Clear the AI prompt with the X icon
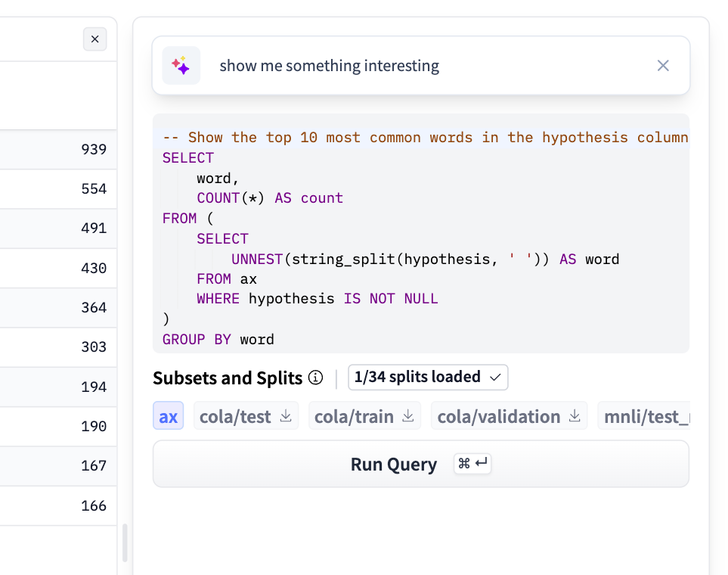Image resolution: width=728 pixels, height=575 pixels. (663, 66)
